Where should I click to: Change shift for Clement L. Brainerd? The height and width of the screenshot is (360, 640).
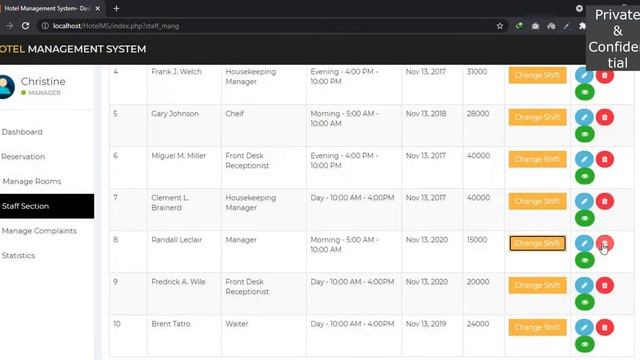pyautogui.click(x=537, y=201)
